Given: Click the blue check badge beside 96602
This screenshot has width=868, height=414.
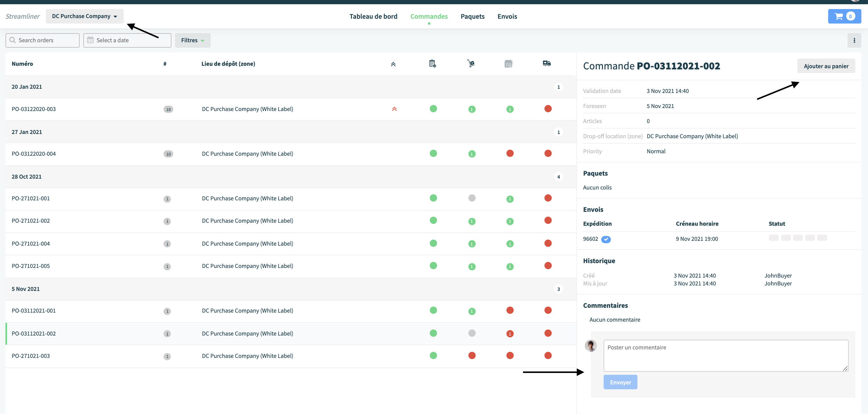Looking at the screenshot, I should point(605,239).
